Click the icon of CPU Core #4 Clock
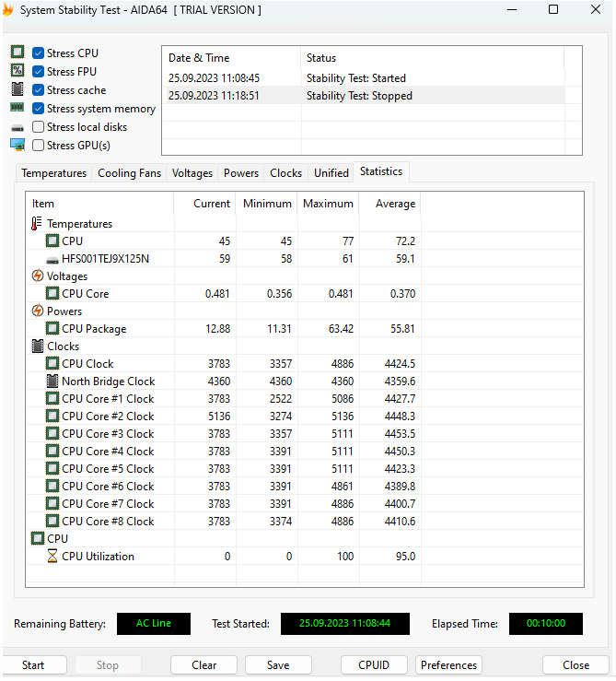Screen dimensions: 616x681 click(52, 451)
